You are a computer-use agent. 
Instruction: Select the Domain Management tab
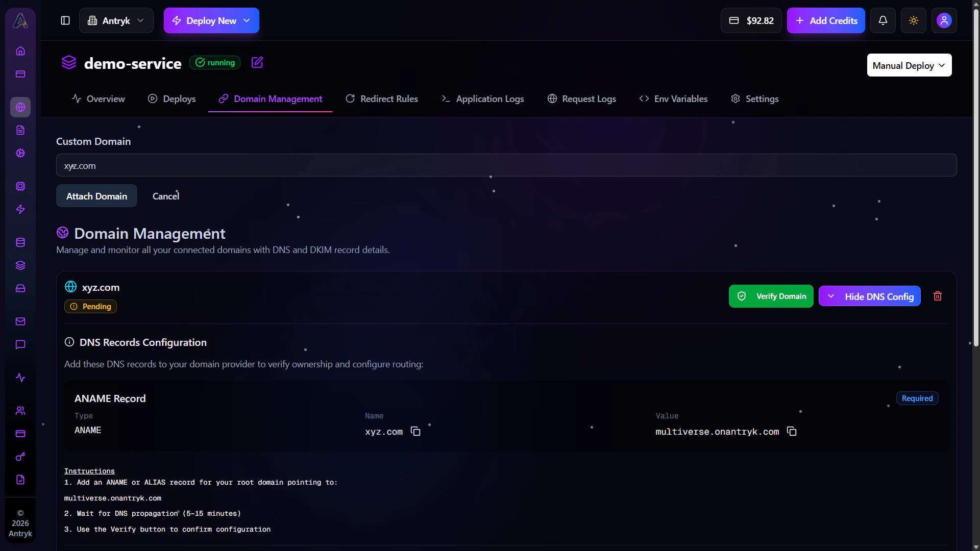tap(271, 98)
